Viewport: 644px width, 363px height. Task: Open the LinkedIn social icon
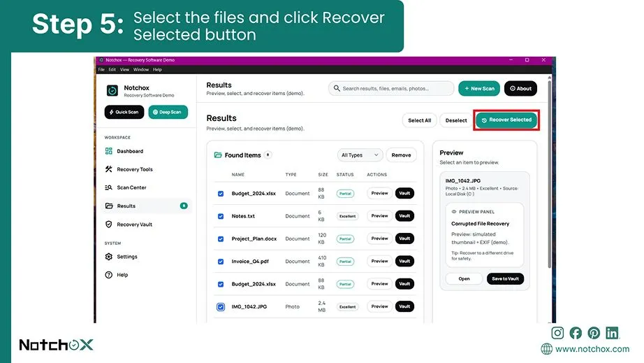click(x=612, y=333)
